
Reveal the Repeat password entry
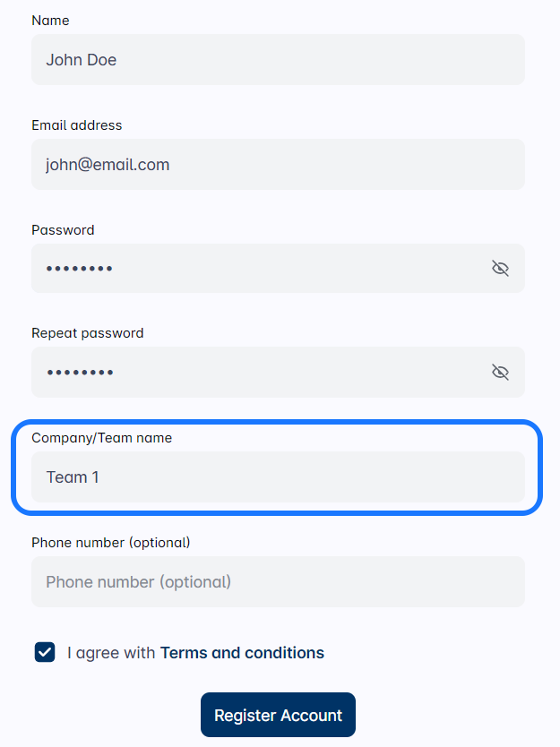point(500,372)
